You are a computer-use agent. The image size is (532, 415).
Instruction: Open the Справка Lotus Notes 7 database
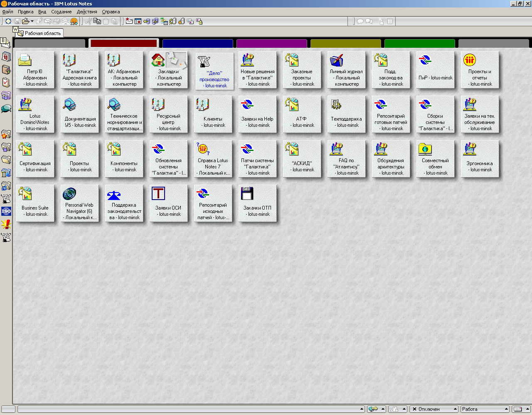tap(213, 159)
